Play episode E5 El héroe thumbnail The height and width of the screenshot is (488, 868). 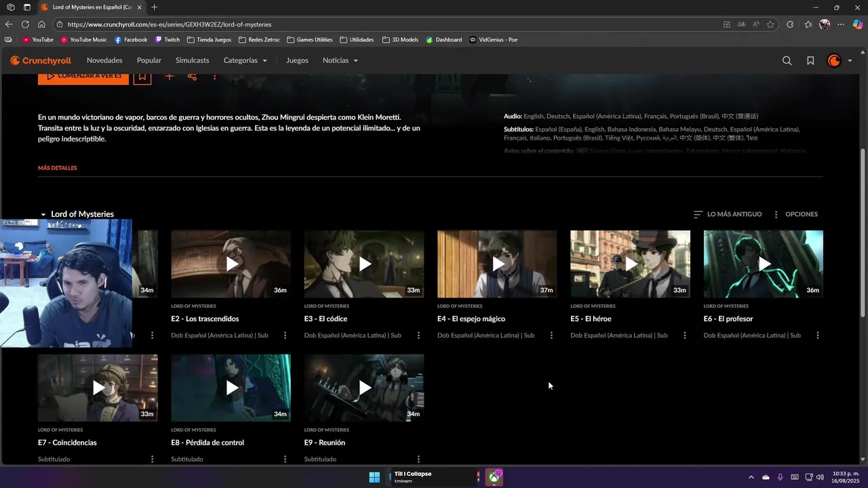(630, 264)
